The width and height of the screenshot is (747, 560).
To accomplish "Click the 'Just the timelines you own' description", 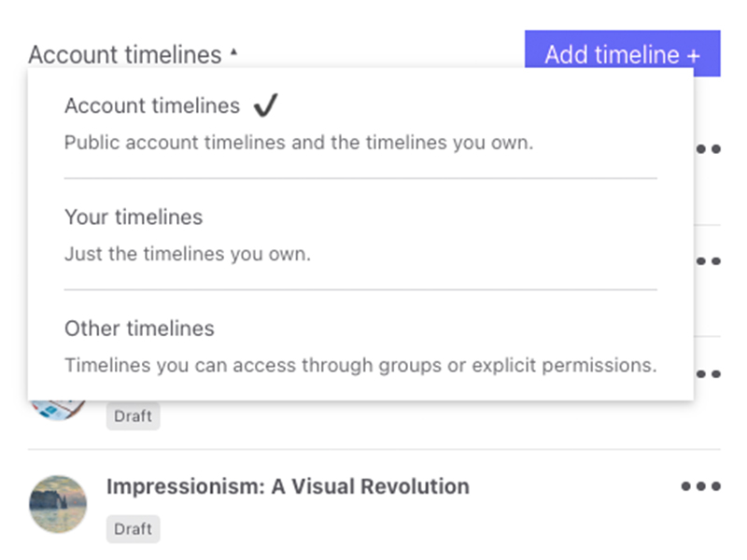I will (187, 254).
